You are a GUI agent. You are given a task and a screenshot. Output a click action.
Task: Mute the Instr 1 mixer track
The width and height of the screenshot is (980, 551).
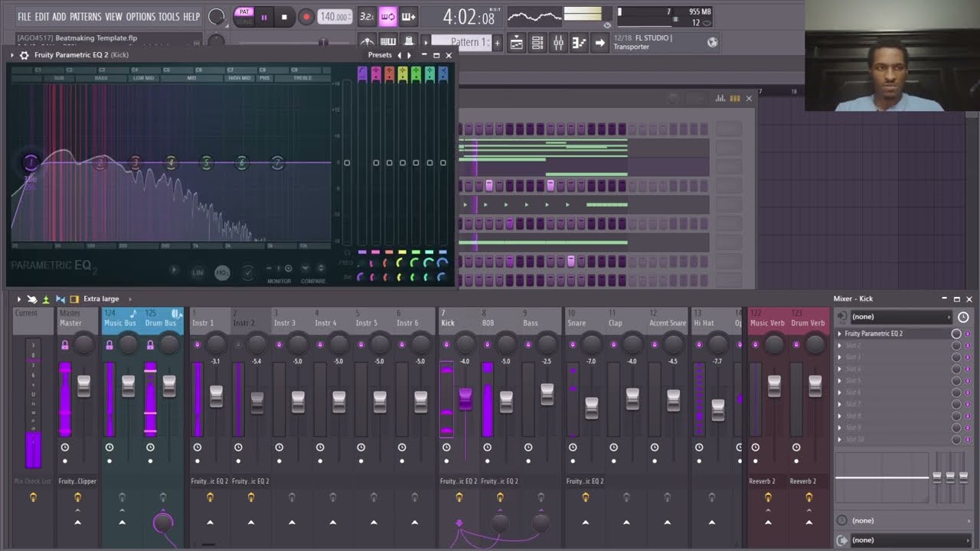[x=198, y=345]
